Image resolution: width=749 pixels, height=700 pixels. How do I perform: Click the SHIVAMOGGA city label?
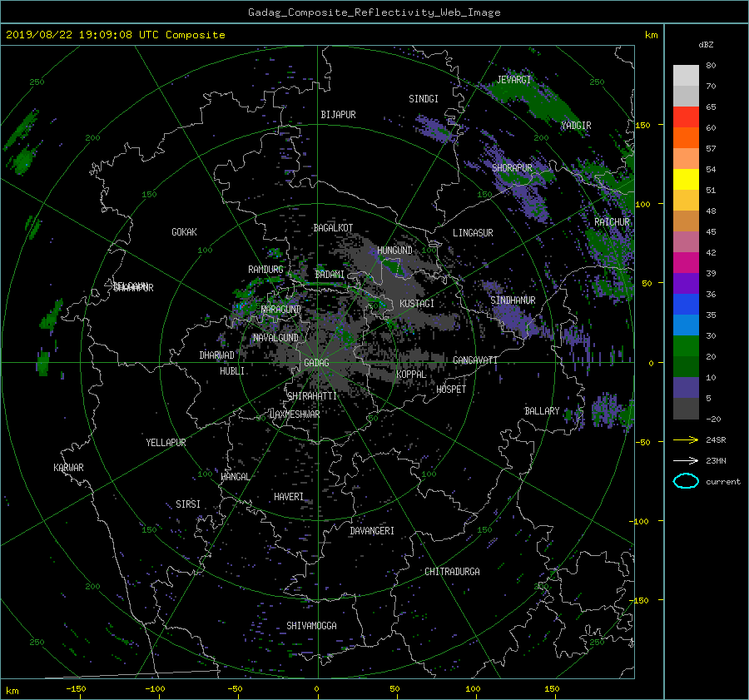pos(311,626)
